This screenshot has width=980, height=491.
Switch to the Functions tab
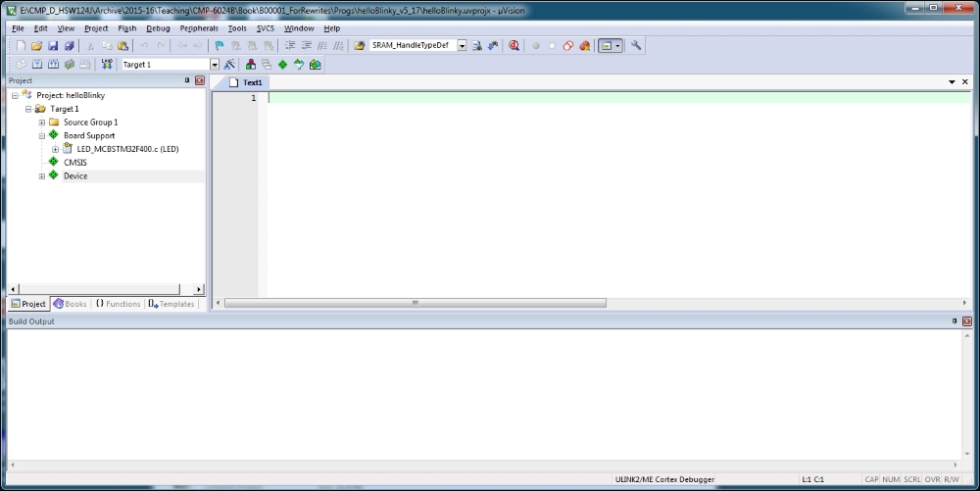coord(118,304)
